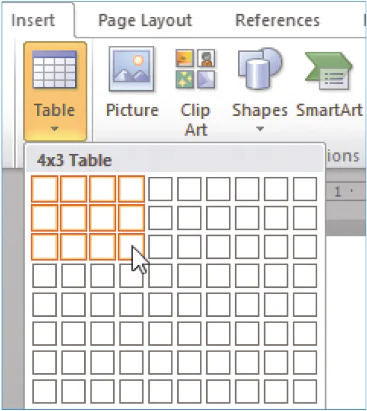Select first unhighlighted cell in top row
The image size is (367, 411).
(160, 189)
